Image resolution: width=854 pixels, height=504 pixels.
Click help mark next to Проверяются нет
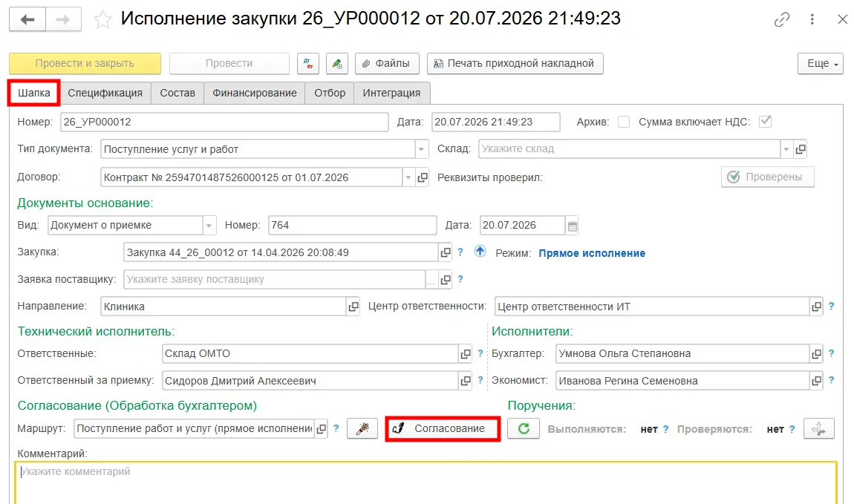coord(792,430)
